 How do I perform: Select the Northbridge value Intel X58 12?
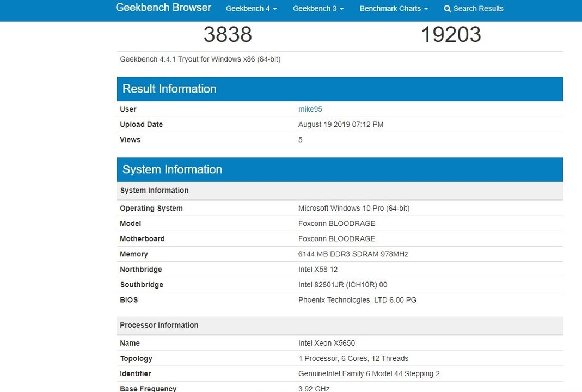[318, 269]
